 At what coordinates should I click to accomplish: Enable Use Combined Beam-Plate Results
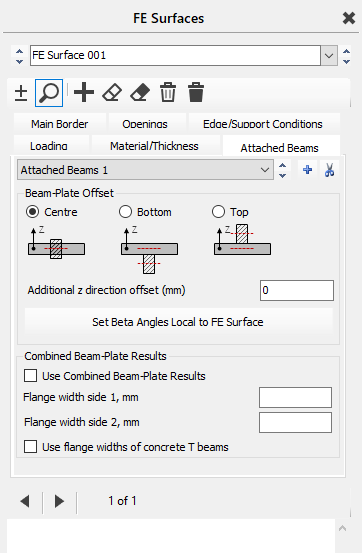[30, 376]
